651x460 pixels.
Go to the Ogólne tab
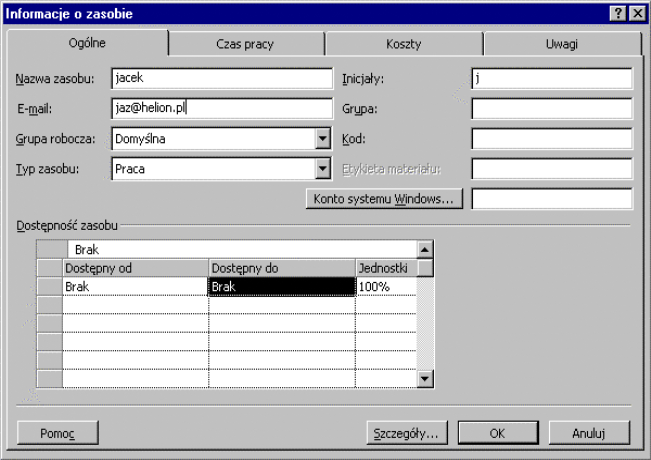(x=86, y=43)
